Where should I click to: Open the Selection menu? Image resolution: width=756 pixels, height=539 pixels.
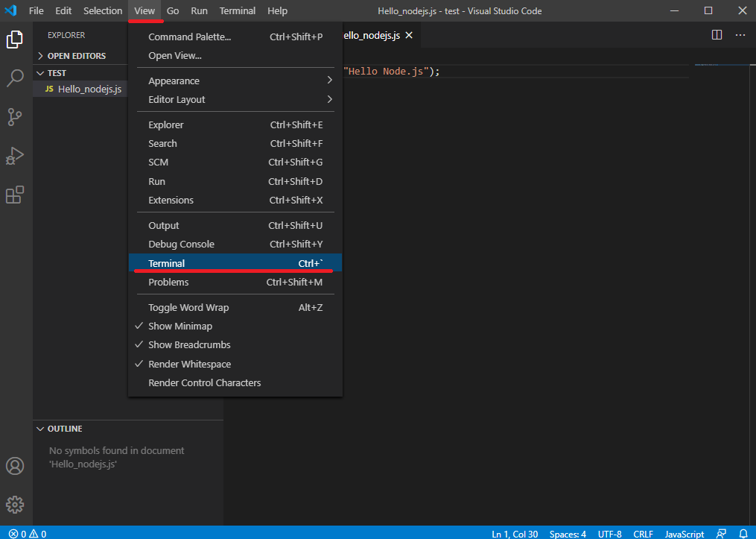click(103, 10)
